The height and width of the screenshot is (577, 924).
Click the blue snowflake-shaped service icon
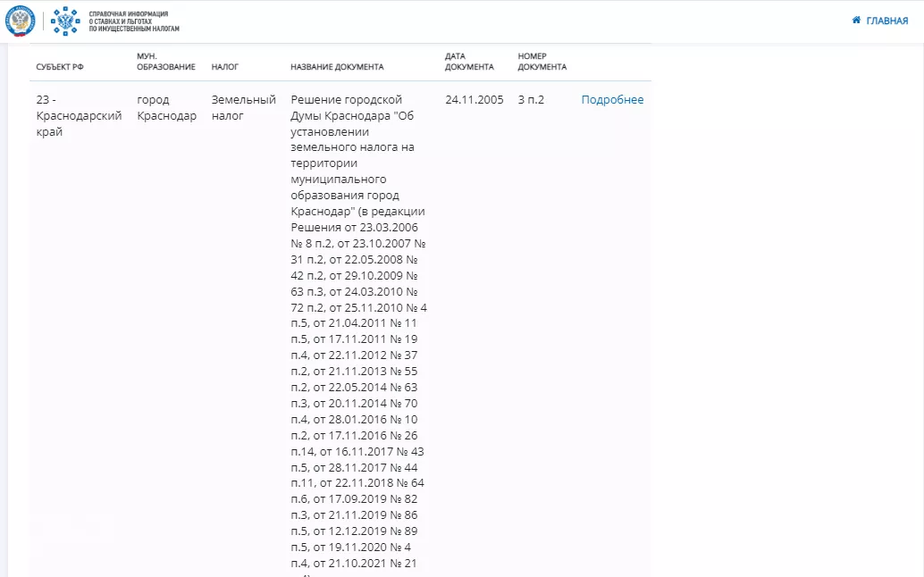pos(65,21)
